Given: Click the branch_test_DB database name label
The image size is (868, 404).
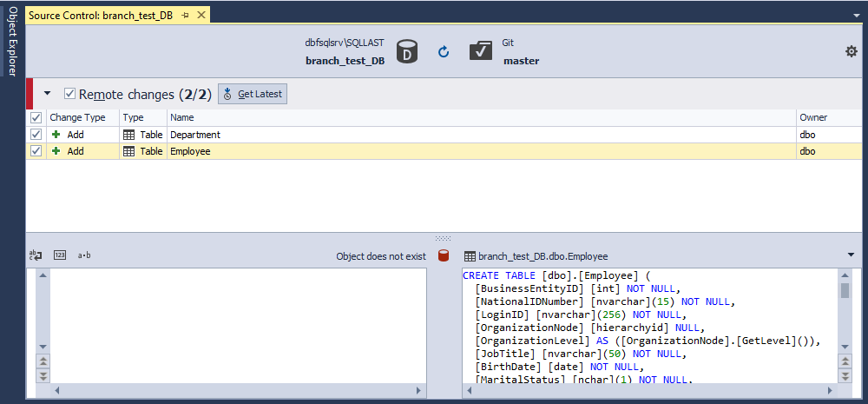Looking at the screenshot, I should tap(345, 61).
